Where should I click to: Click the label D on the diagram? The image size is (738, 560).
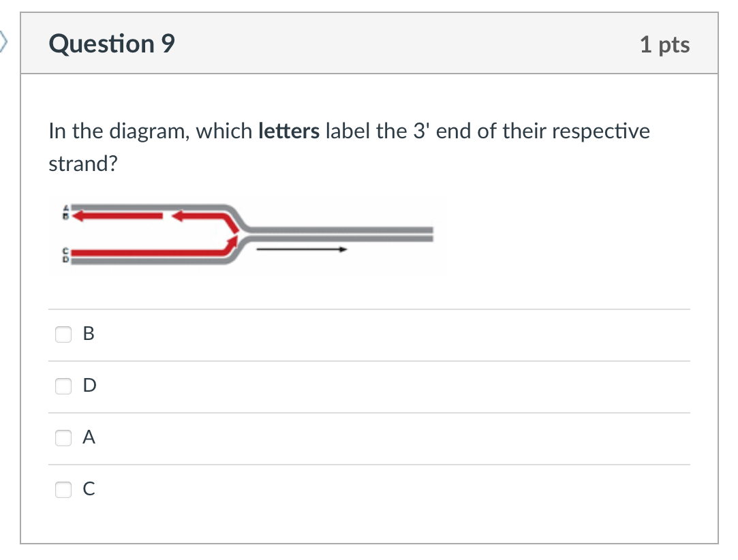[65, 260]
